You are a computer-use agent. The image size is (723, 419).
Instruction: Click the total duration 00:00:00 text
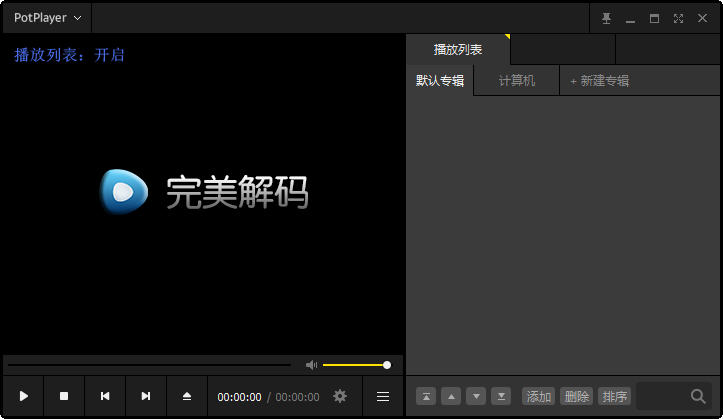point(297,397)
